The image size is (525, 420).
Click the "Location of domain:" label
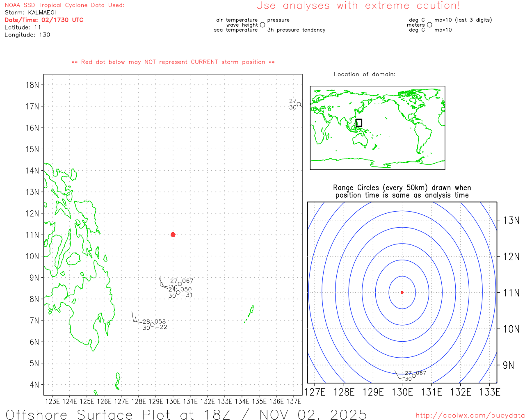click(364, 74)
